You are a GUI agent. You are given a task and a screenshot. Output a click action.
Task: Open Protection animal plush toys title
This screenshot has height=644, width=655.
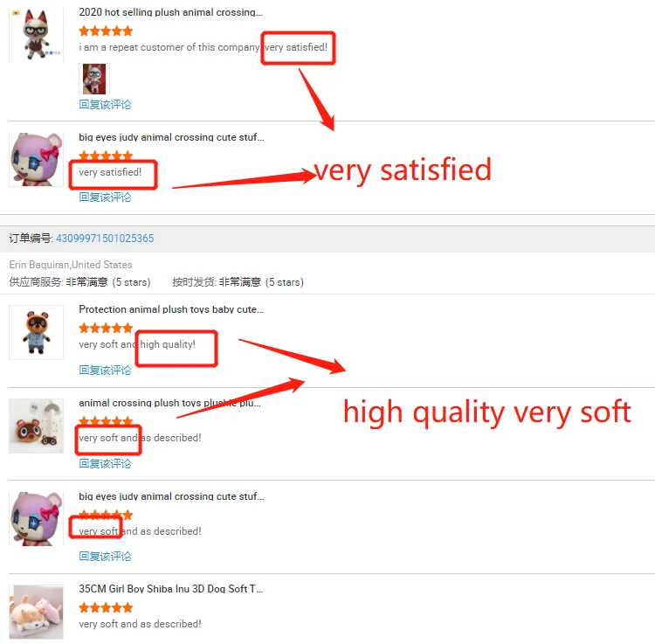point(171,309)
